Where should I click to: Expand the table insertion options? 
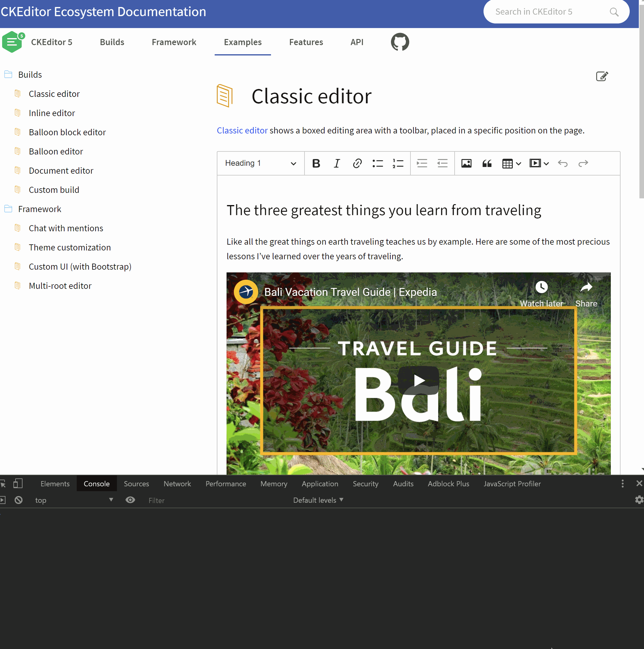click(518, 163)
